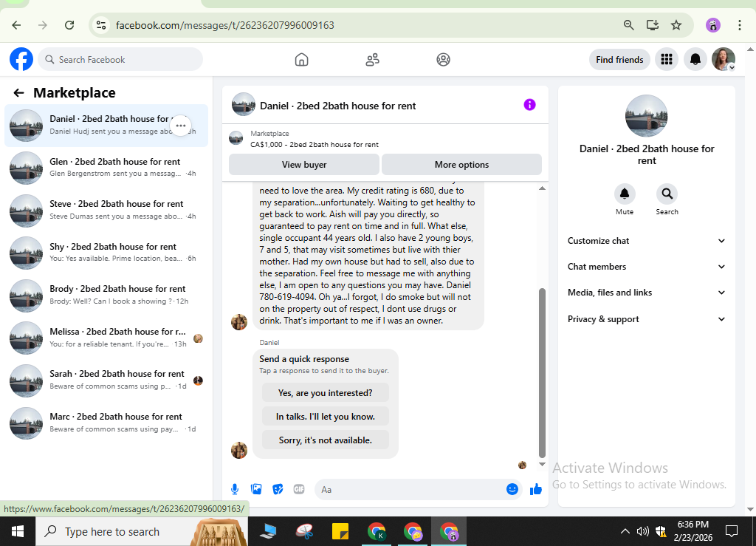
Task: Open Shy's 2bed 2bath house conversation
Action: click(x=106, y=253)
